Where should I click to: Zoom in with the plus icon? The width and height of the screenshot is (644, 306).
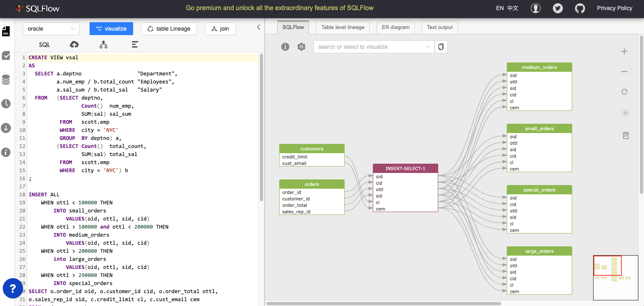pyautogui.click(x=624, y=52)
